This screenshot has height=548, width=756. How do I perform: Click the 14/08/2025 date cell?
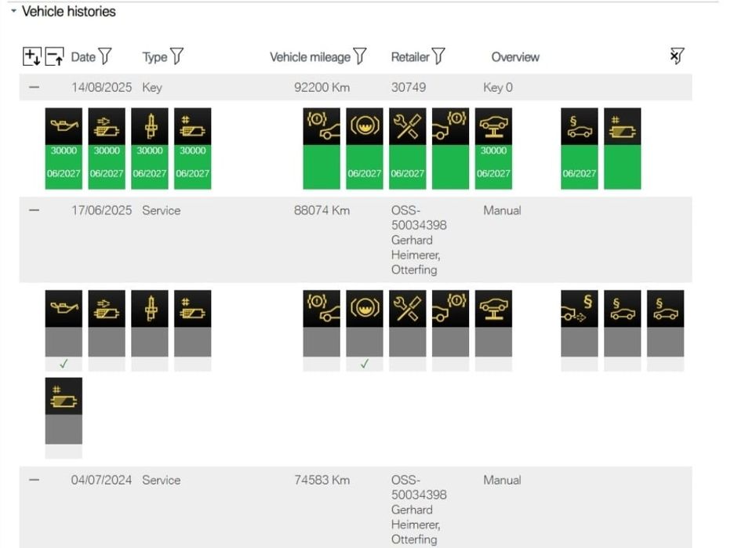(101, 87)
